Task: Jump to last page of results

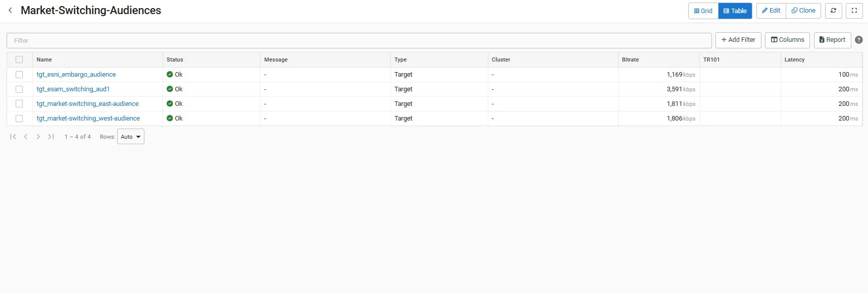Action: (x=51, y=137)
